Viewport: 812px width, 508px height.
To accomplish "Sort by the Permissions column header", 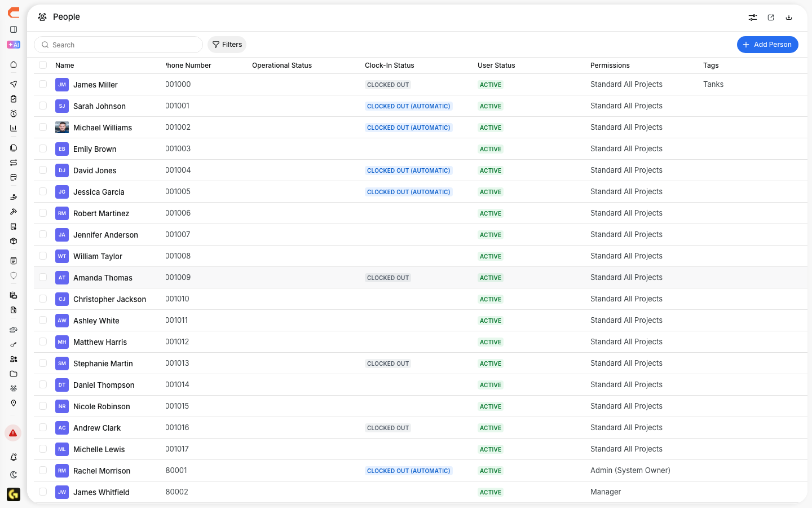I will tap(610, 65).
